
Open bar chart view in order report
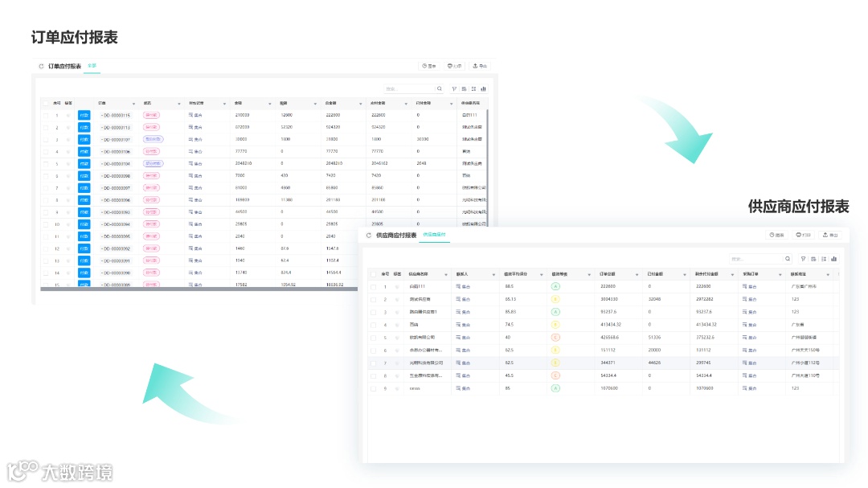483,88
